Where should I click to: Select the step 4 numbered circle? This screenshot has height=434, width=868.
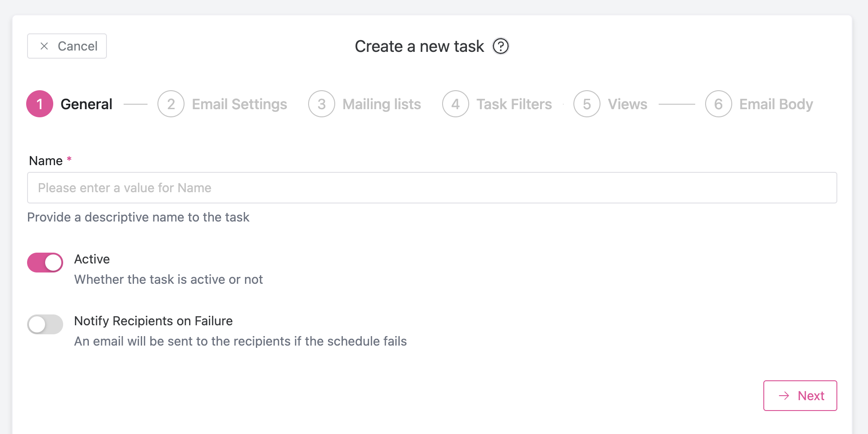456,104
